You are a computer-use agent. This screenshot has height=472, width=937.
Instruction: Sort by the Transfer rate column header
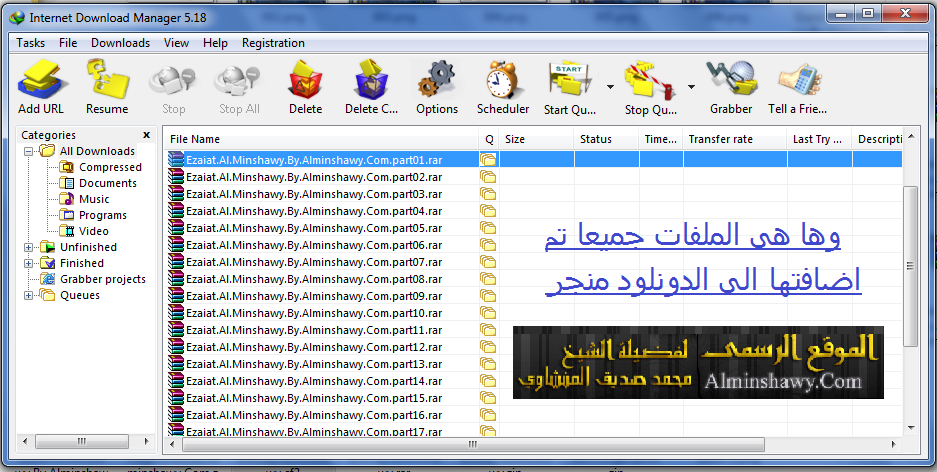(x=735, y=139)
